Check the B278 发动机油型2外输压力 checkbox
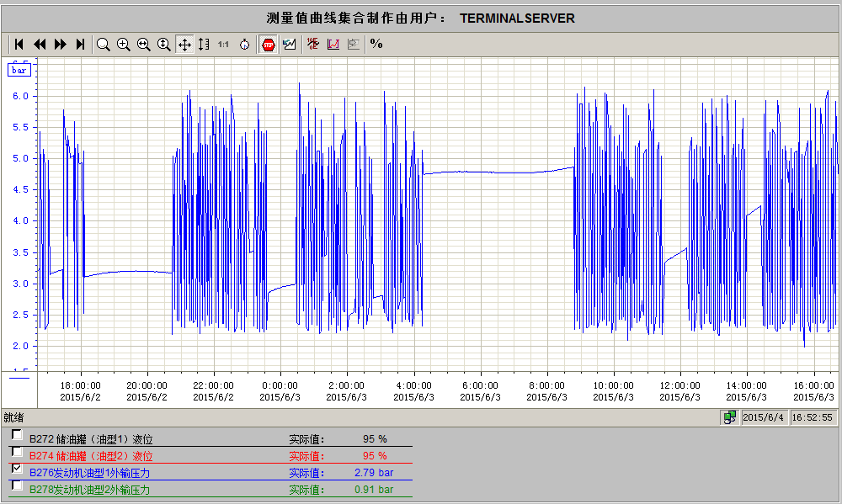Viewport: 842px width, 504px height. tap(17, 485)
